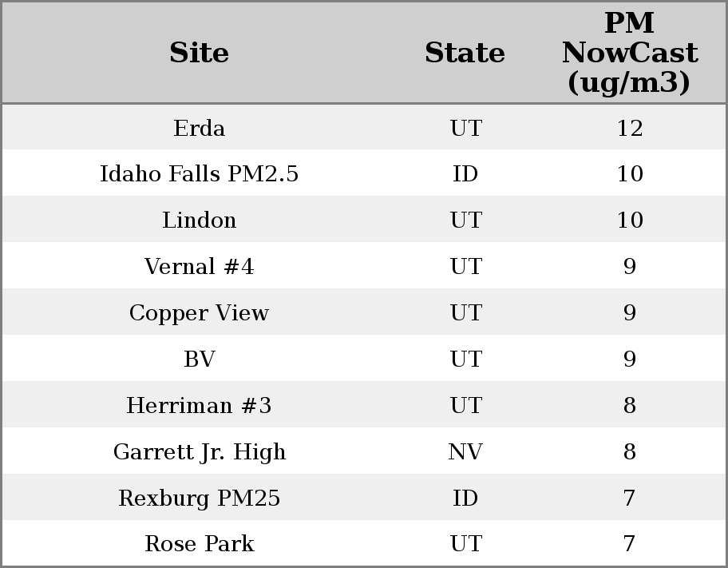The height and width of the screenshot is (568, 728).
Task: Select the BV site cell
Action: pos(199,359)
